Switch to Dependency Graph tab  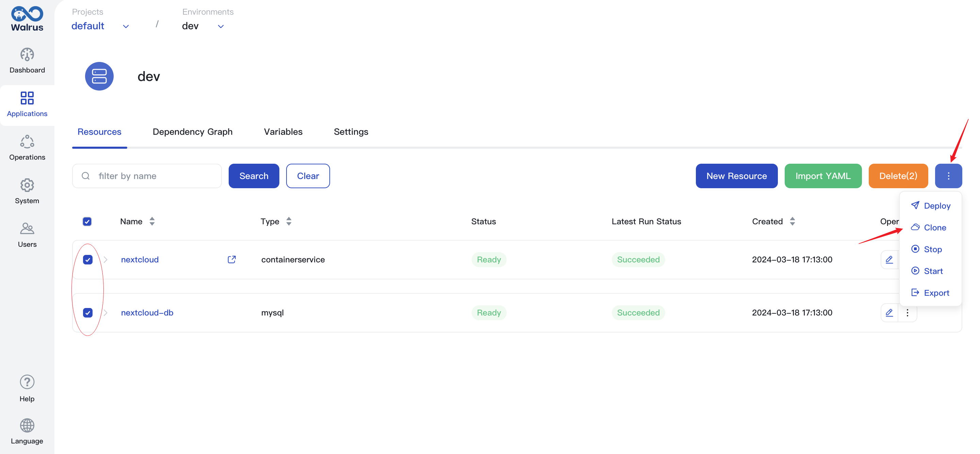(193, 132)
